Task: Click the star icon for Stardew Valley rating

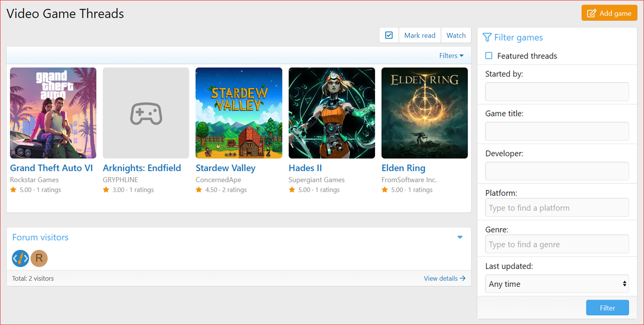Action: (199, 190)
